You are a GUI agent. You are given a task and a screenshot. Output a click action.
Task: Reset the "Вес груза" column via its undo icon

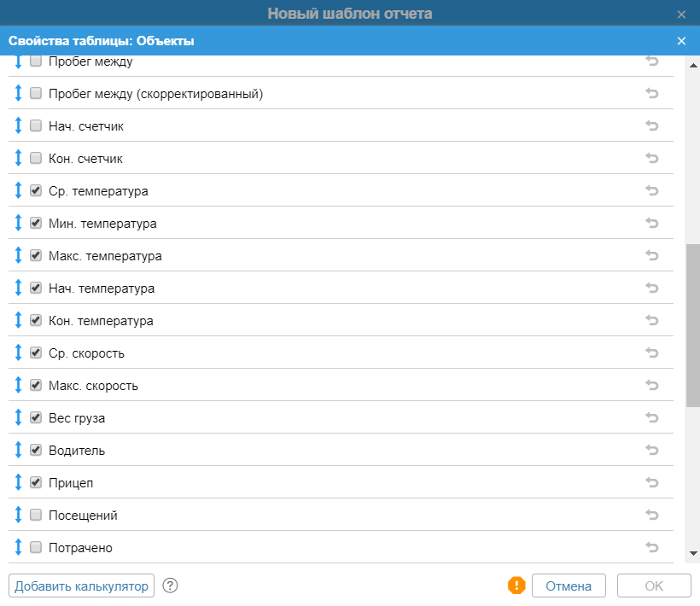tap(651, 417)
